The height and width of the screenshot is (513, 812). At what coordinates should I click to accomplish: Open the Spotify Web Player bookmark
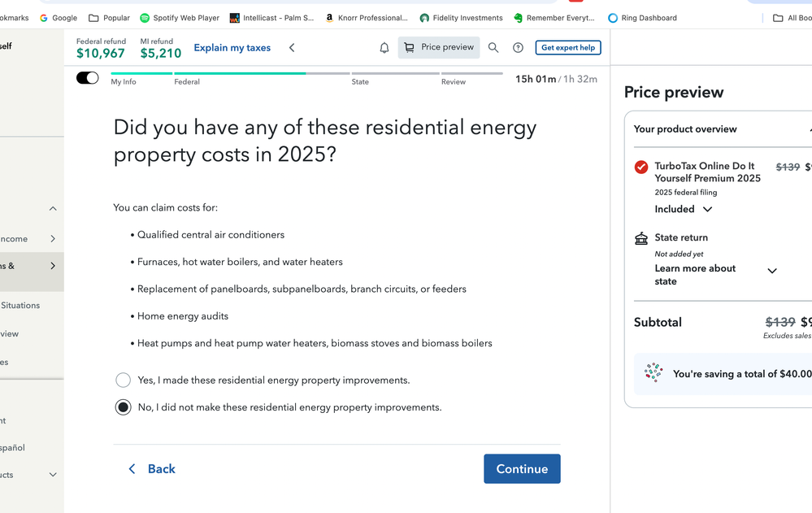pos(179,17)
